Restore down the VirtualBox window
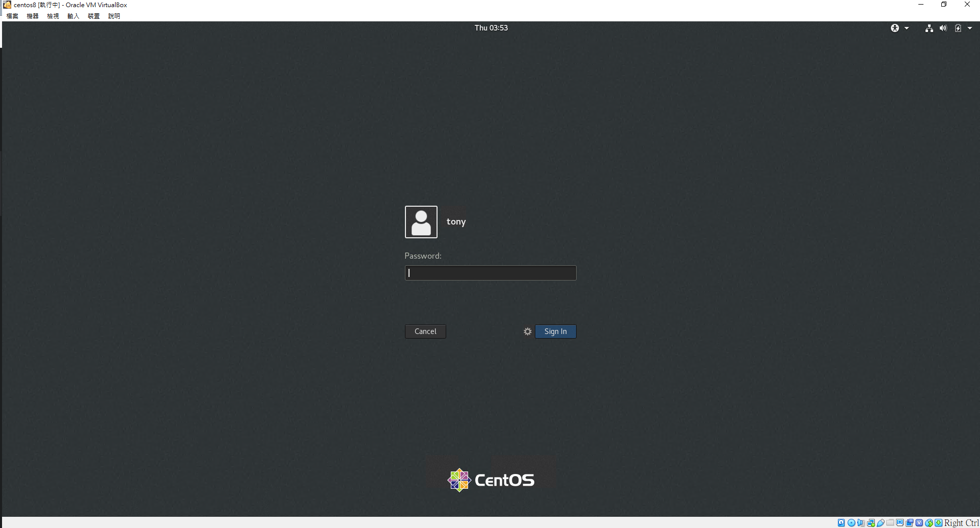Viewport: 980px width, 528px height. click(944, 5)
